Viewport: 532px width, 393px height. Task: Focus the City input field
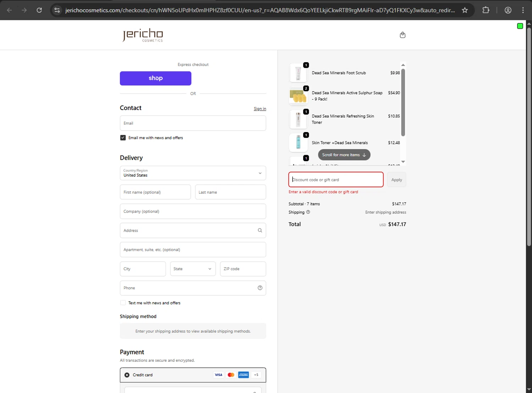point(143,269)
